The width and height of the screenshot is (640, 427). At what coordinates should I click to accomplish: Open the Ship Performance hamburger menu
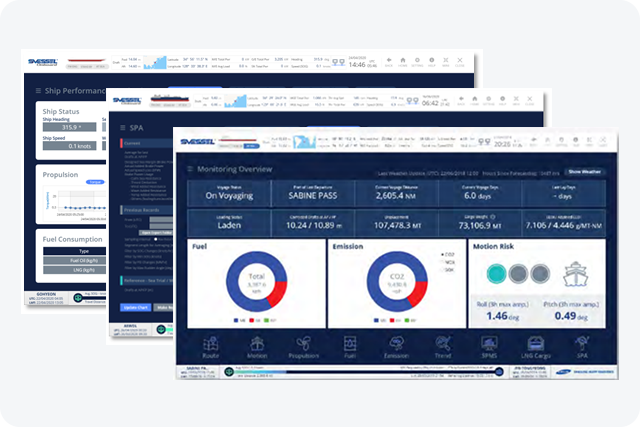(x=38, y=90)
